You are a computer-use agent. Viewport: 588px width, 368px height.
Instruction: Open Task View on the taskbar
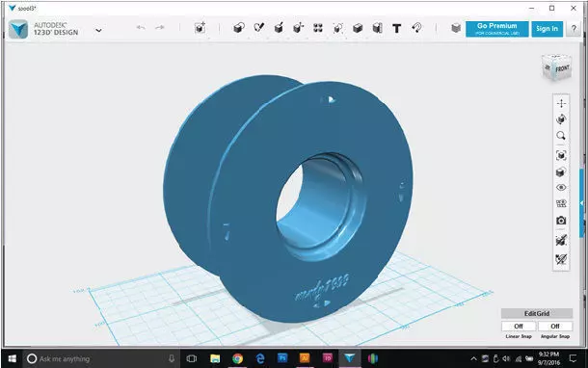192,358
